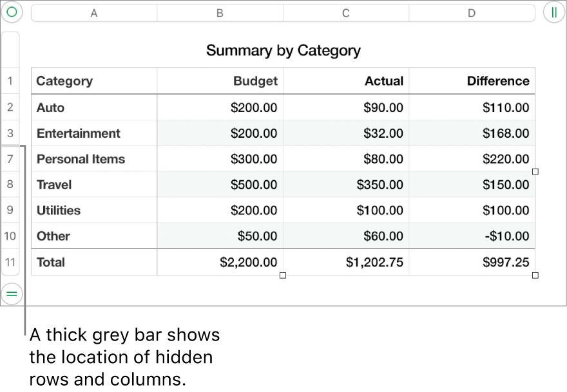Select row 11 header
This screenshot has width=567, height=392.
[x=10, y=262]
